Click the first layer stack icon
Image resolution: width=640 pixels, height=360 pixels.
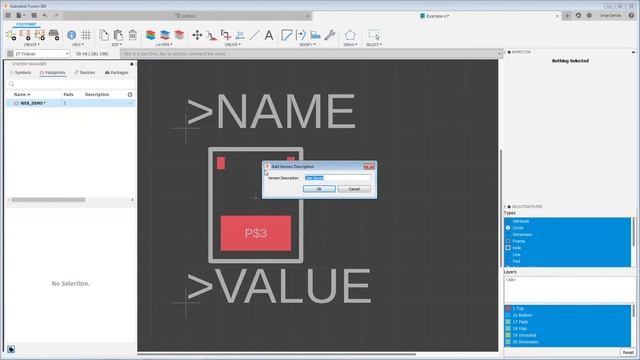point(151,35)
